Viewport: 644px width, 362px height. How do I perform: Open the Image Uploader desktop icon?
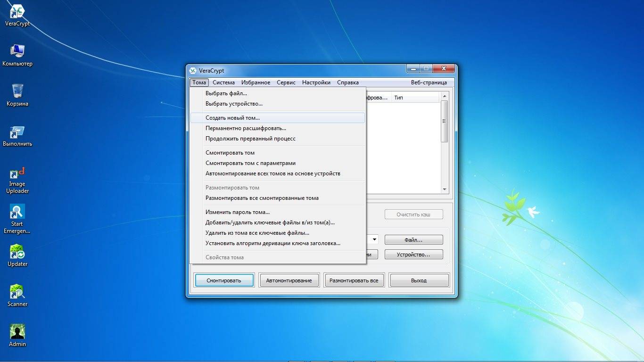click(x=17, y=180)
